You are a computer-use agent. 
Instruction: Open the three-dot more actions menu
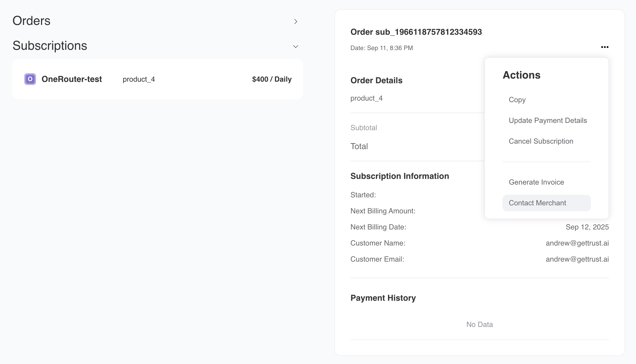(605, 47)
